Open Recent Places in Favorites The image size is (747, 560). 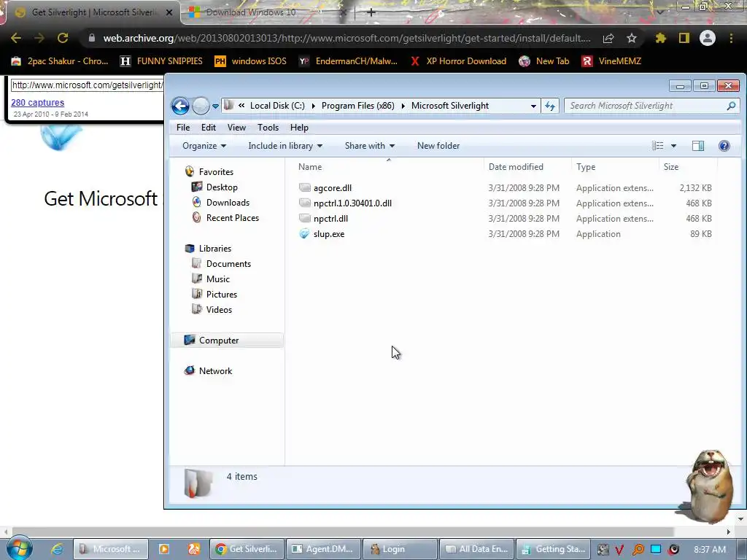[x=233, y=217]
